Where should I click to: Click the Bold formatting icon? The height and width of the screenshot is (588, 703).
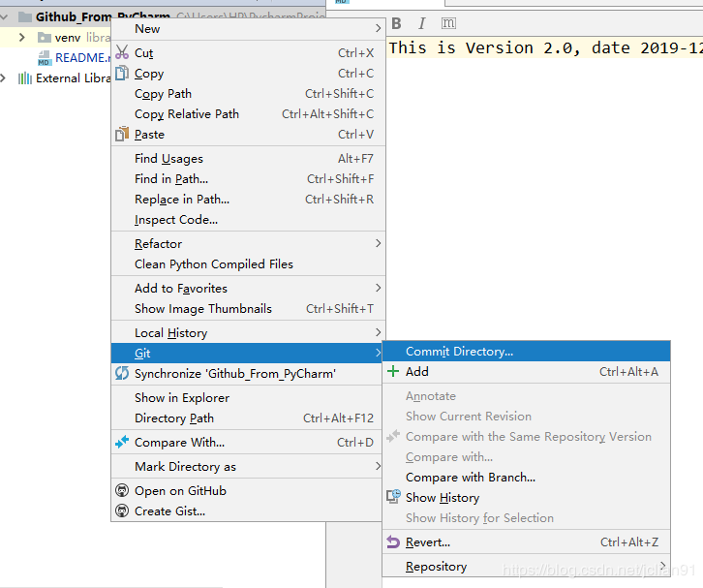pos(396,23)
